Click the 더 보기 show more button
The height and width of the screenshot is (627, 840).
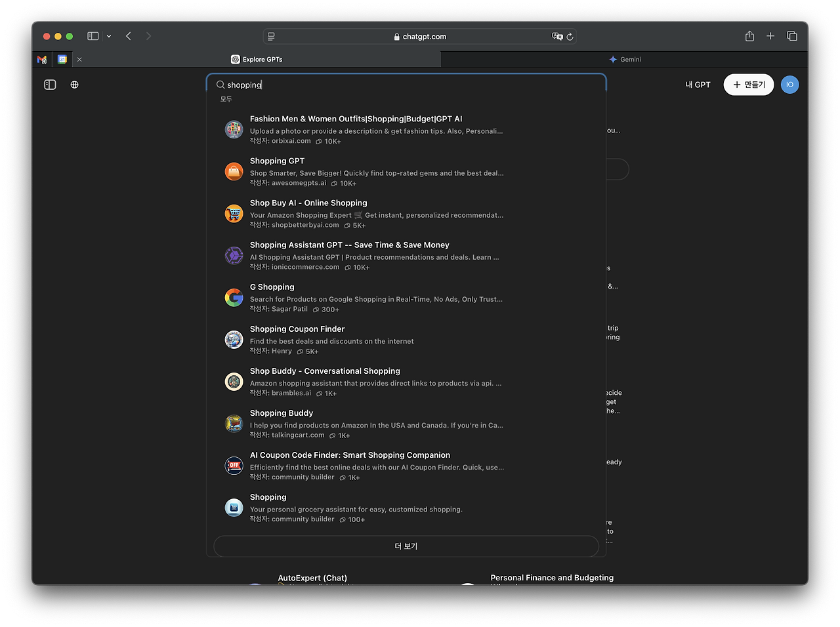click(406, 546)
